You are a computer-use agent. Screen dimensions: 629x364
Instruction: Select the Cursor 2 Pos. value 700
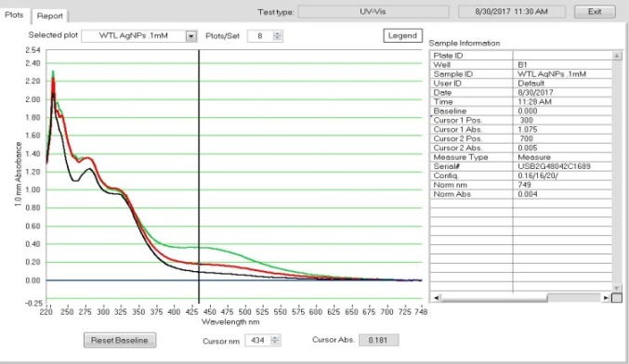(526, 138)
